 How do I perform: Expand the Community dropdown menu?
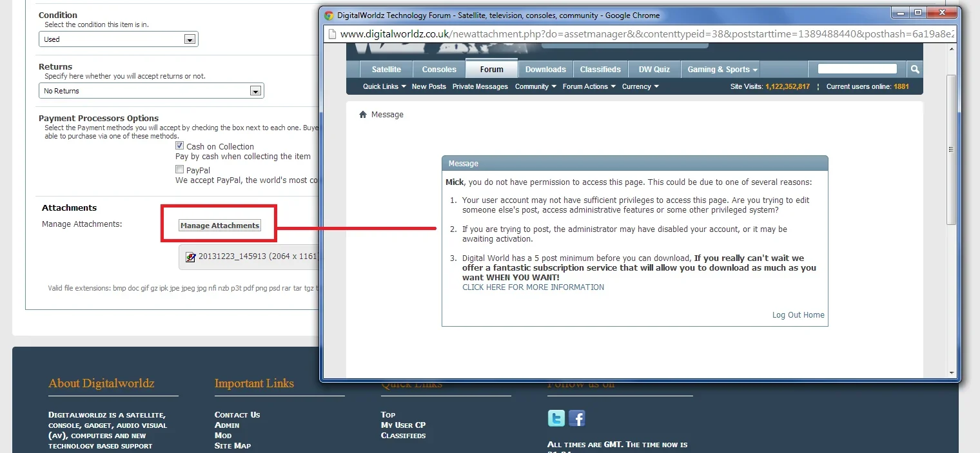pyautogui.click(x=536, y=86)
